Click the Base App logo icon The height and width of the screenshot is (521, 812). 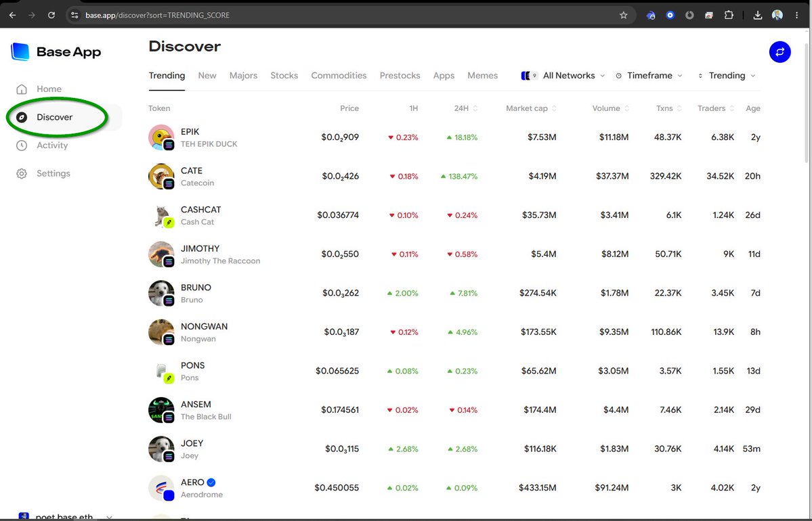click(20, 51)
